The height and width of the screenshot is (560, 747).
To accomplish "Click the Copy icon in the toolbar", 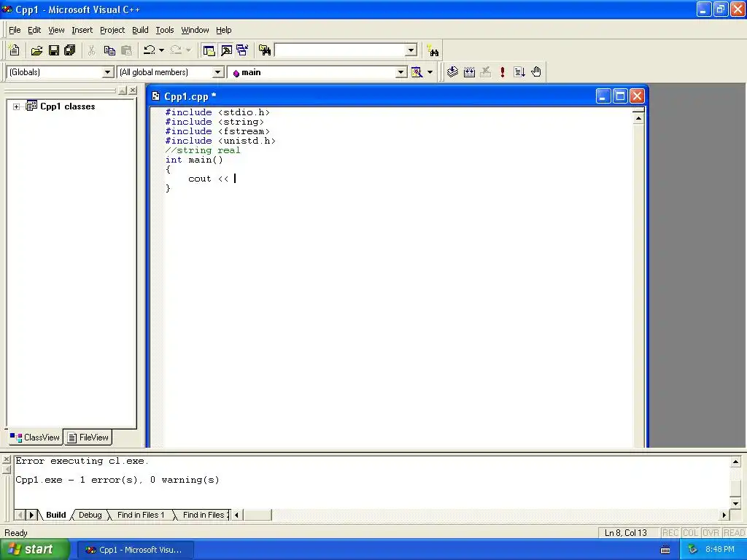I will 109,50.
